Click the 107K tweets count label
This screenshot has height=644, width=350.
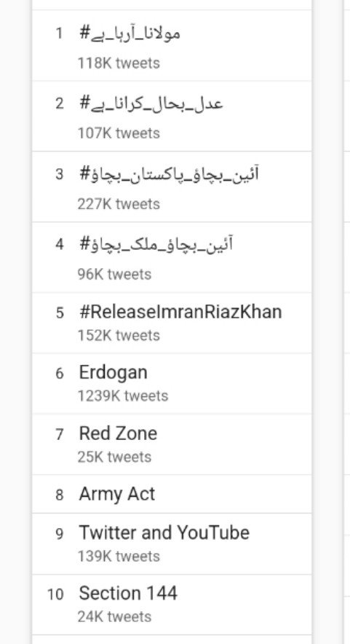pyautogui.click(x=119, y=133)
